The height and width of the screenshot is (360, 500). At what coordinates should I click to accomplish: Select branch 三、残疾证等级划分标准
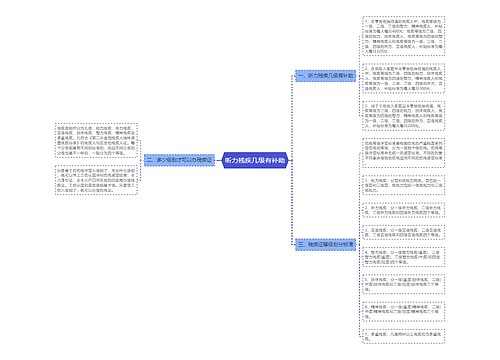[x=325, y=244]
